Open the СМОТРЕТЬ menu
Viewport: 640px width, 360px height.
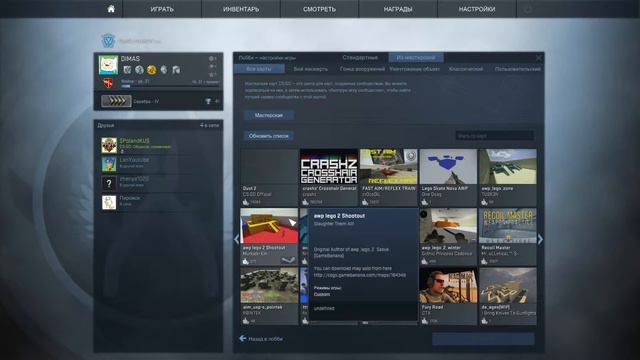tap(319, 9)
